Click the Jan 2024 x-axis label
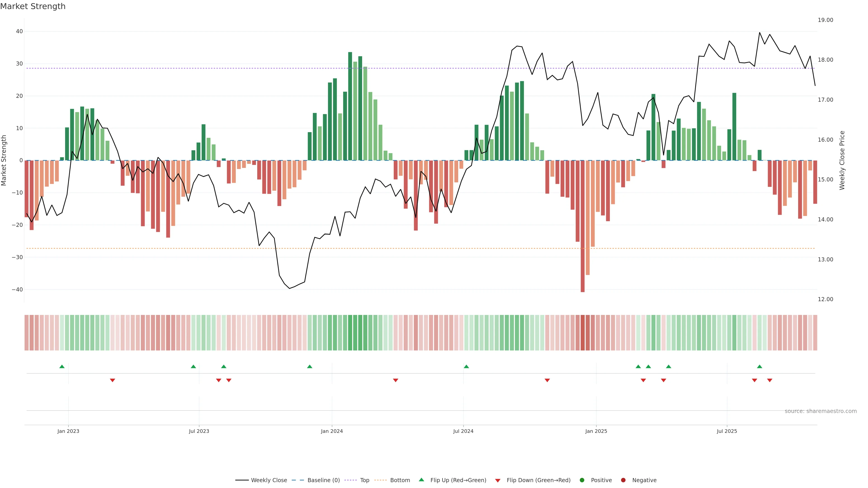Viewport: 868px width, 488px height. point(332,431)
